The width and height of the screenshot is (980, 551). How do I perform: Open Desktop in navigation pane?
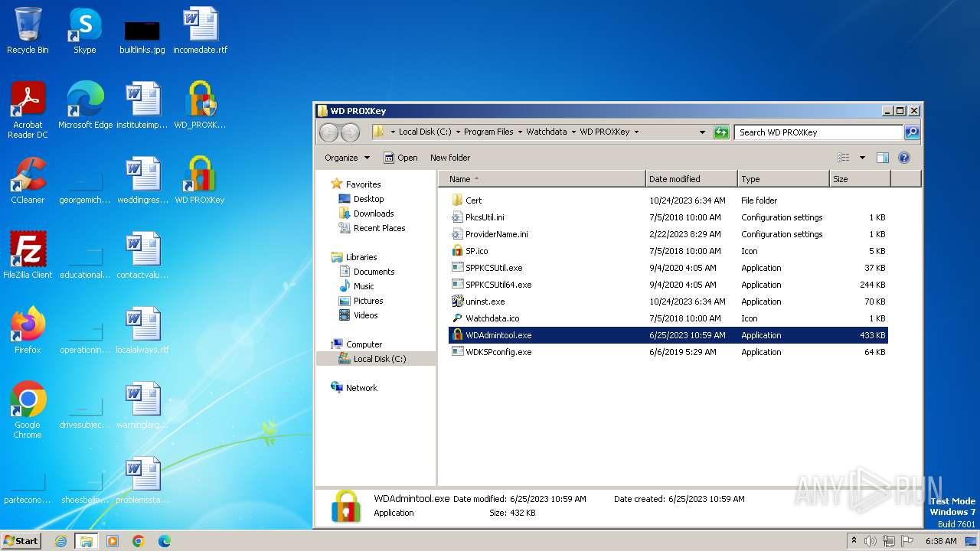point(368,199)
